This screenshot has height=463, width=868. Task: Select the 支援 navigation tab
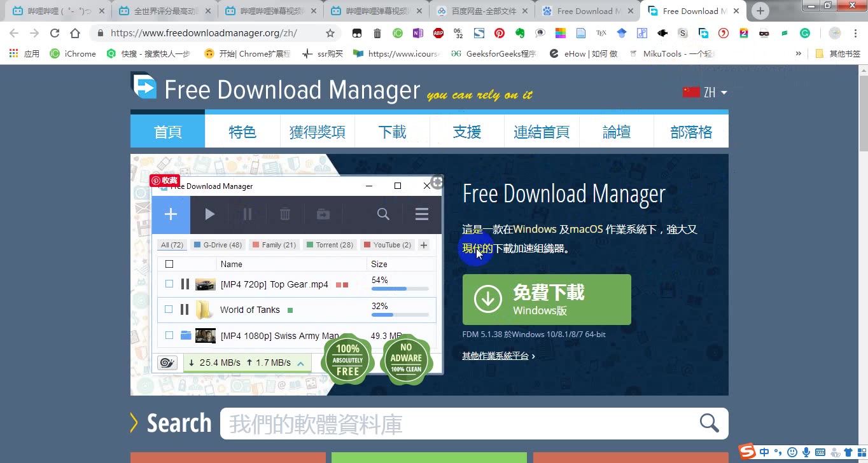coord(467,132)
